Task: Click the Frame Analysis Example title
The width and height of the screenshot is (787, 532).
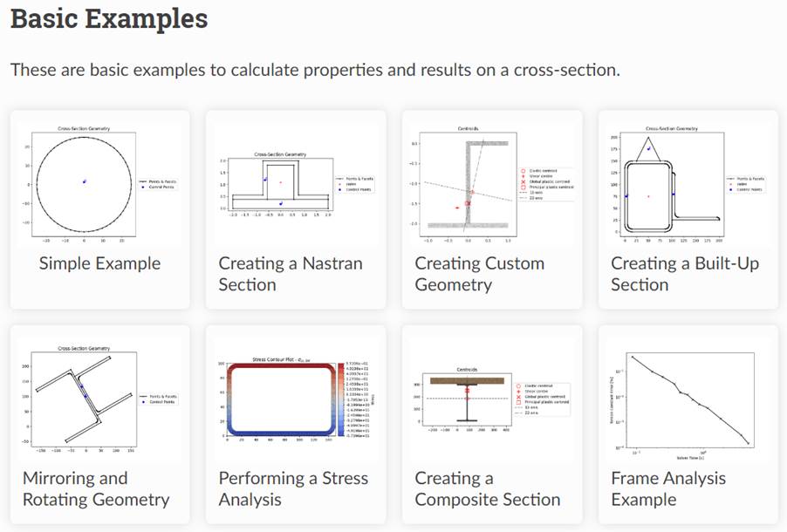Action: (668, 489)
